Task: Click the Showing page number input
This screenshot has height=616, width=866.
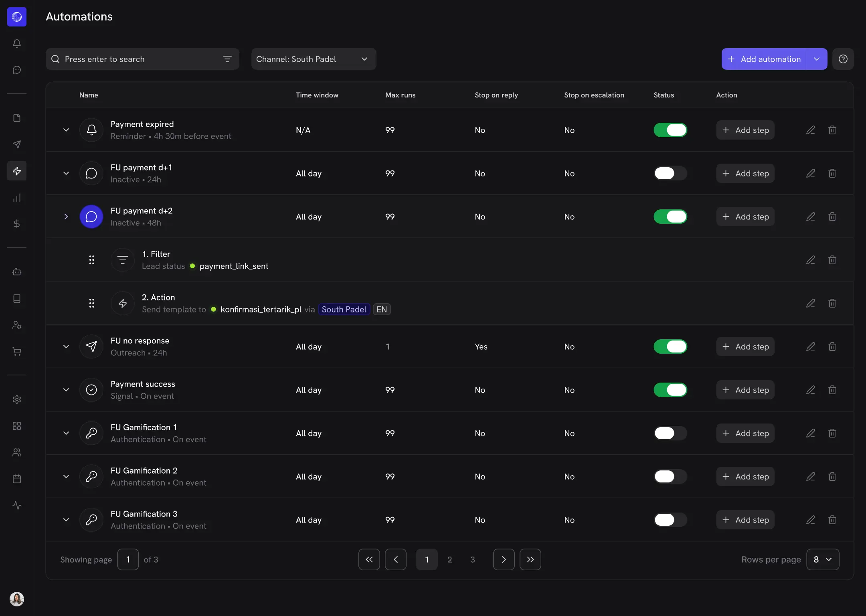Action: [128, 559]
